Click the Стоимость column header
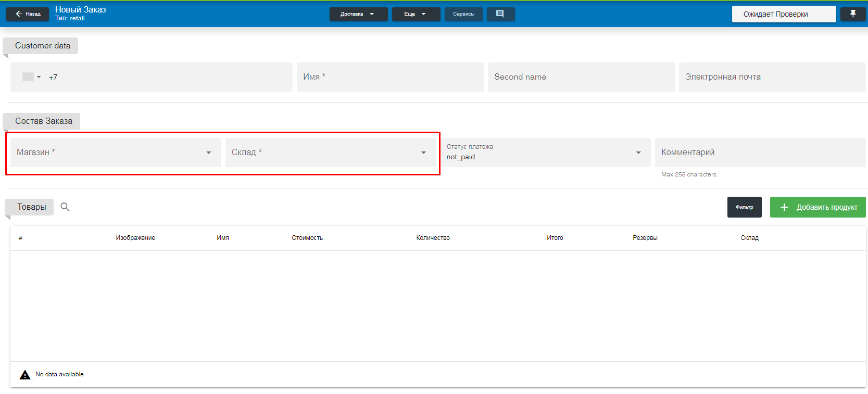The image size is (868, 394). point(307,238)
